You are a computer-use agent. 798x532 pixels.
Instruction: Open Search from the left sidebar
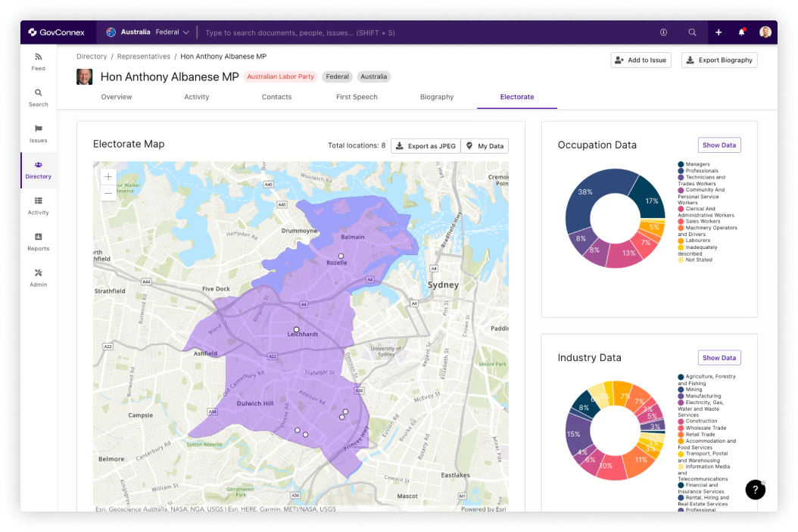pos(38,98)
